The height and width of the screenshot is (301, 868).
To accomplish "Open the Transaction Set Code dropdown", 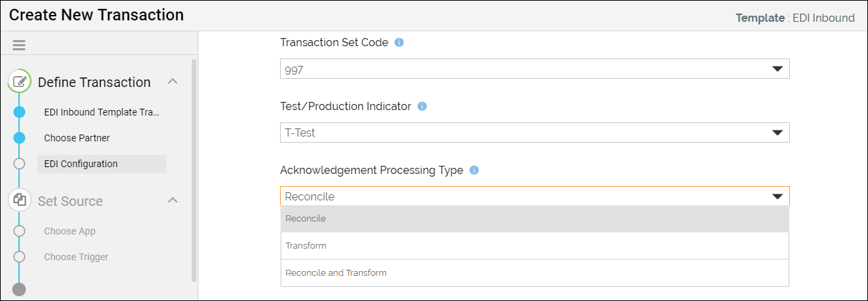I will click(534, 69).
